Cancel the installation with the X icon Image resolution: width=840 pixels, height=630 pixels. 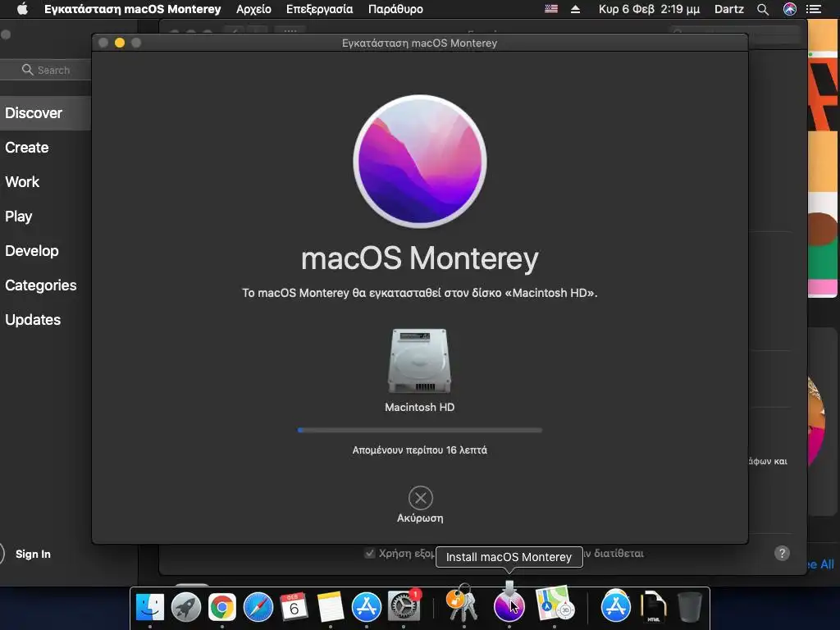click(421, 498)
